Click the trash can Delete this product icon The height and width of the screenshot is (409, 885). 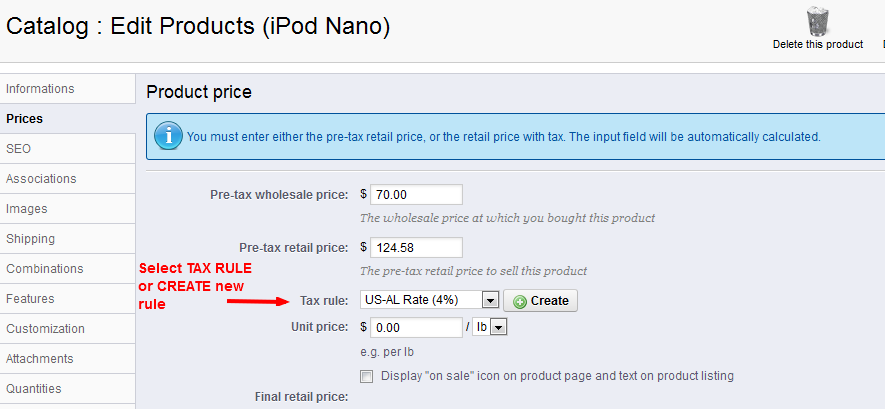pyautogui.click(x=817, y=22)
